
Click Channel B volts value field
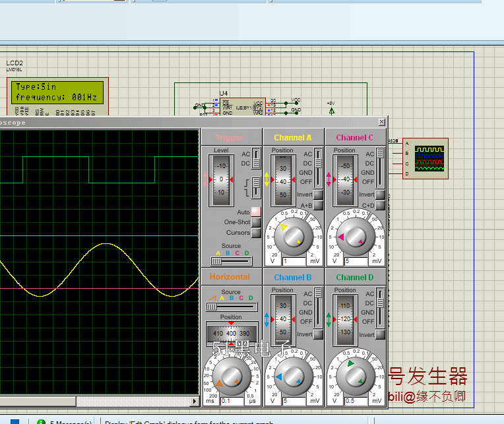[294, 401]
